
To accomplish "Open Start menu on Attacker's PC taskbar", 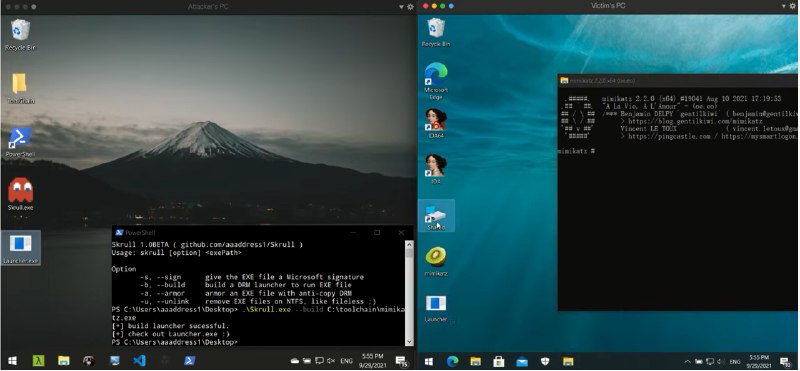I will coord(12,361).
